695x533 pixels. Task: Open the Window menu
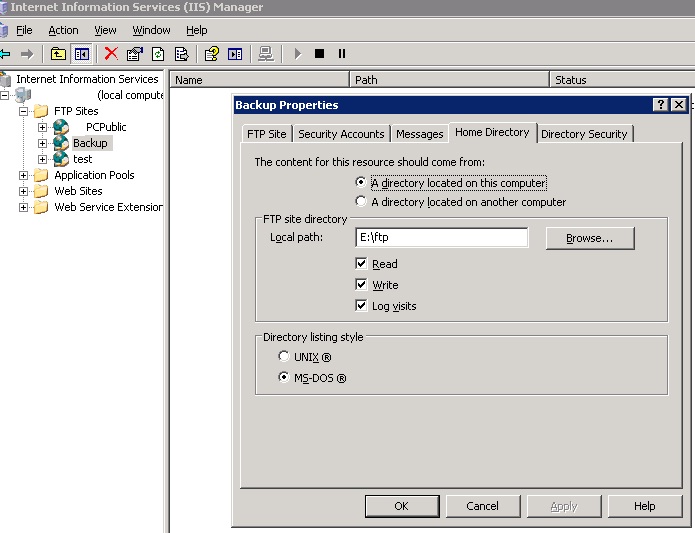coord(151,30)
